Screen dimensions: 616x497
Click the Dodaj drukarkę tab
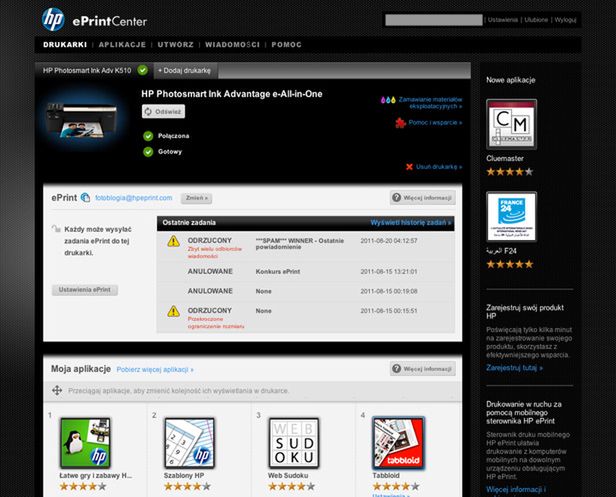coord(185,71)
